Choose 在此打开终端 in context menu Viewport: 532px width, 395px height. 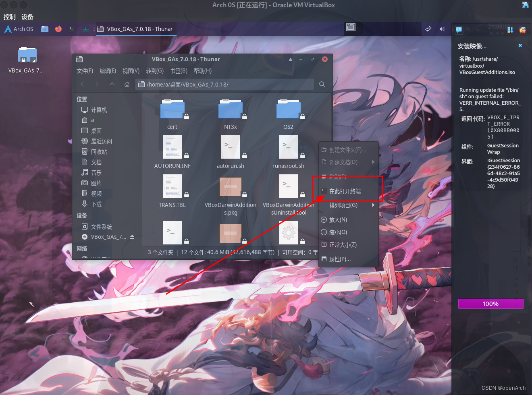click(349, 191)
